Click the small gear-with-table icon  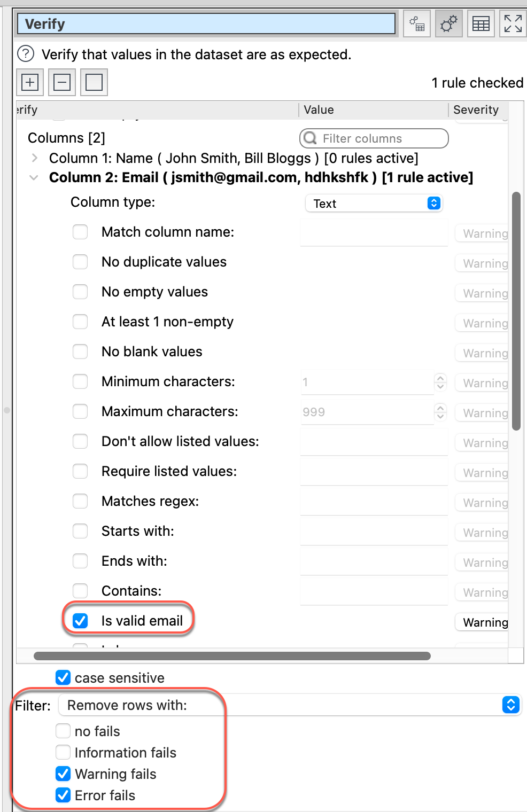click(x=416, y=24)
